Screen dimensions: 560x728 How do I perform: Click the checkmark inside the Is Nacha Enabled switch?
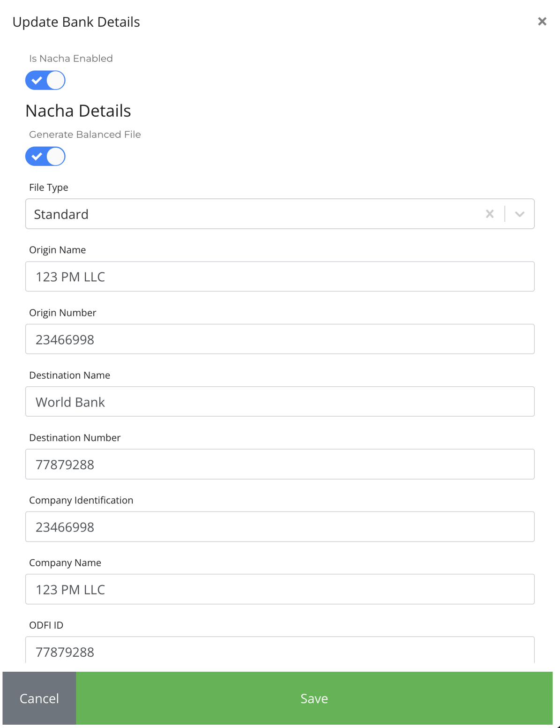(37, 80)
